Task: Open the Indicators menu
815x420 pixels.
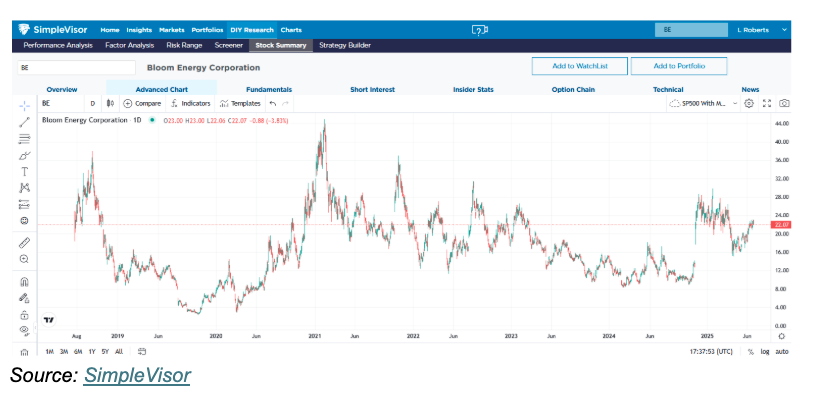Action: 191,103
